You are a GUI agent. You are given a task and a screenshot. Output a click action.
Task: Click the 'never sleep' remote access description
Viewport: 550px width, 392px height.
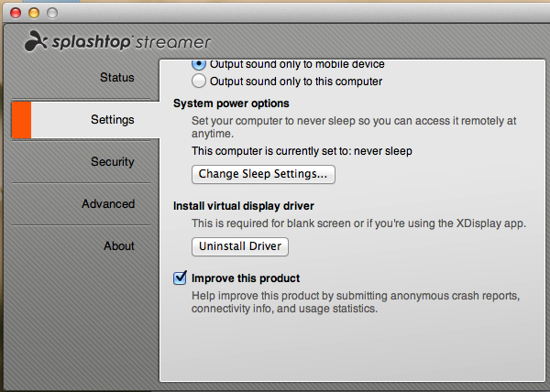[354, 127]
